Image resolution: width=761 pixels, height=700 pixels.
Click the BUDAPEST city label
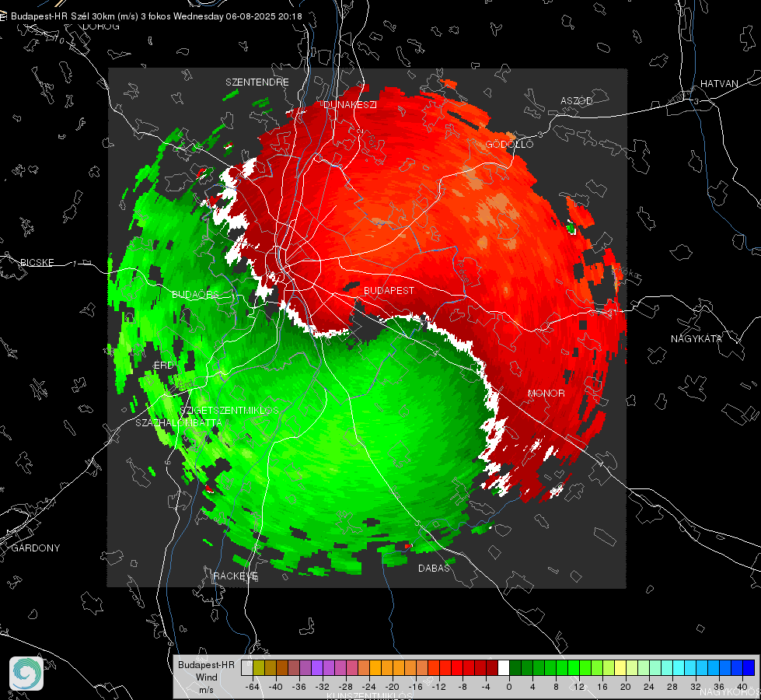click(389, 290)
